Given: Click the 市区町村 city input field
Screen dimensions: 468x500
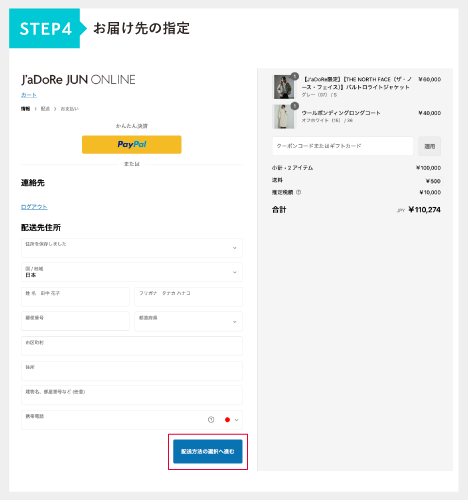Looking at the screenshot, I should point(132,346).
